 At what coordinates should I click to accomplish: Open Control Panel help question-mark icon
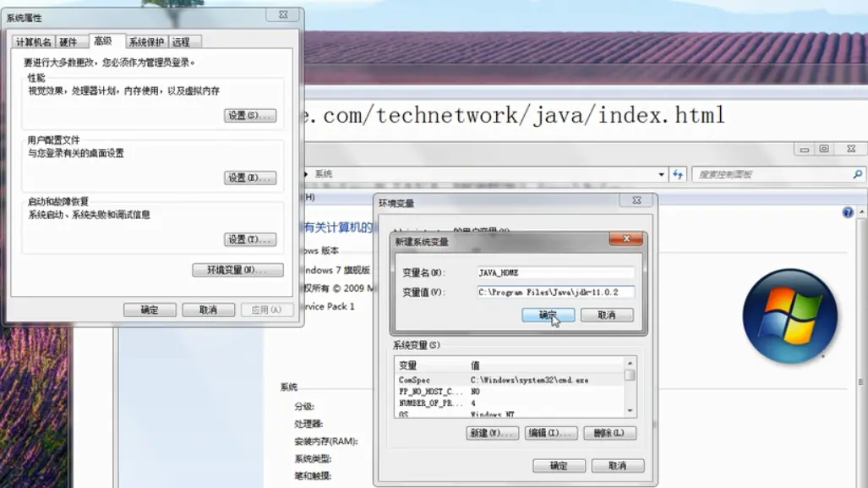click(x=848, y=212)
